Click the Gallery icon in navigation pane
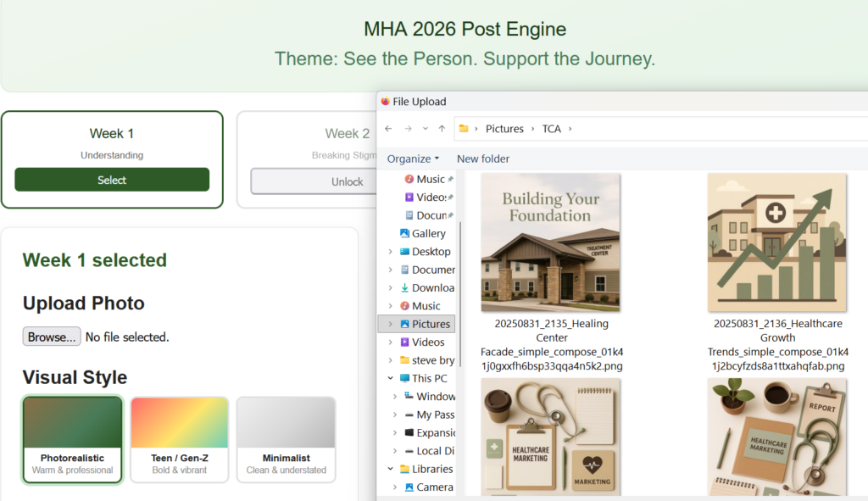Screen dimensions: 868x501 (404, 233)
